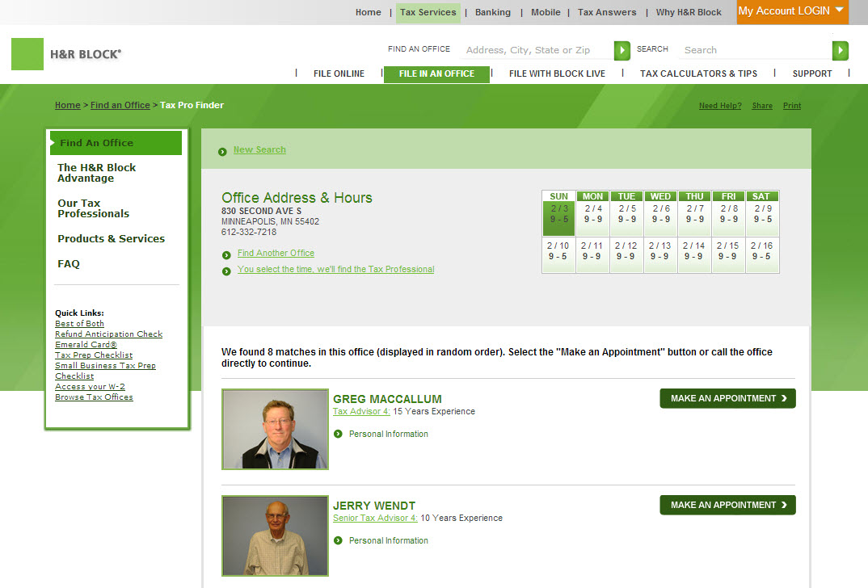
Task: Open the SUPPORT tab
Action: 812,73
